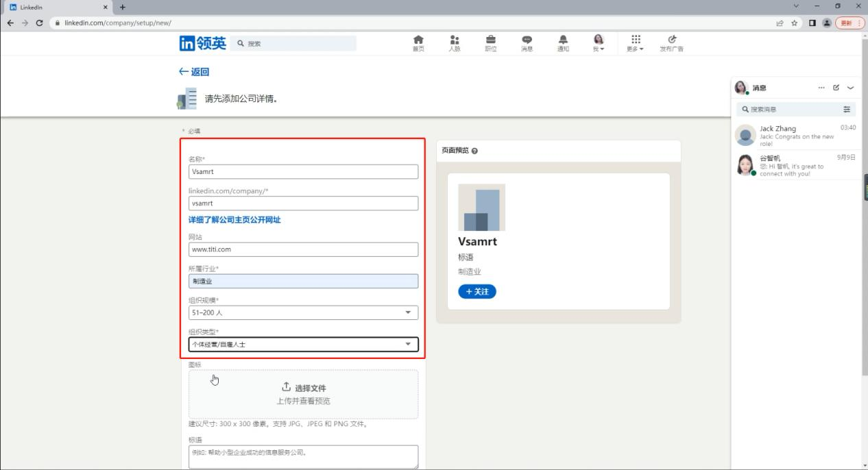The width and height of the screenshot is (868, 470).
Task: Click the LinkedIn home icon in navbar
Action: [x=418, y=42]
